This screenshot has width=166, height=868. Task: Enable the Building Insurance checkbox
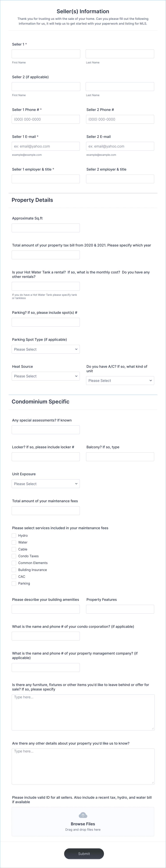[14, 570]
